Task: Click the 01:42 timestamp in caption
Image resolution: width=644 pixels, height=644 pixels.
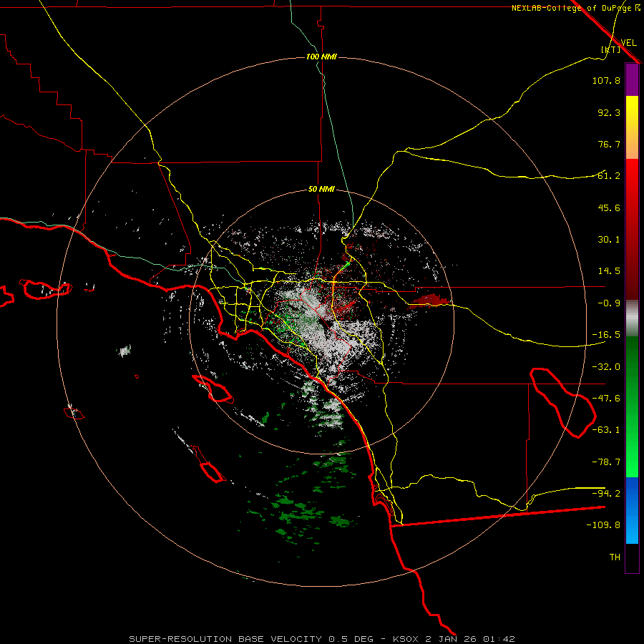Action: tap(499, 639)
